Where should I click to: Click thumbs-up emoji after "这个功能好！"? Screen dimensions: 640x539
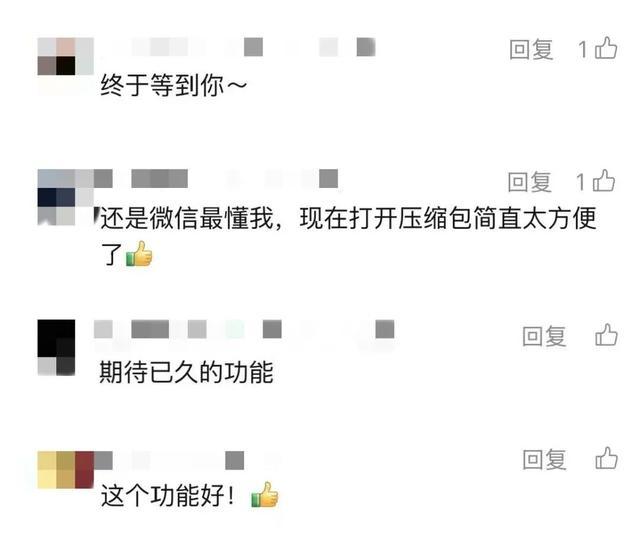[264, 495]
